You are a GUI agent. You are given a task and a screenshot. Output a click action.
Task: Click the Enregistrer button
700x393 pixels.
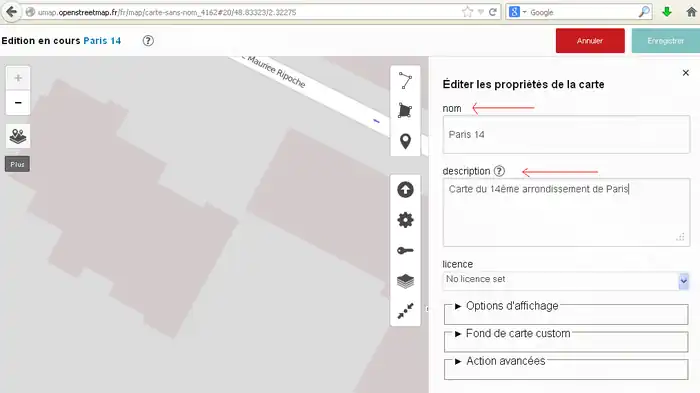[x=665, y=41]
